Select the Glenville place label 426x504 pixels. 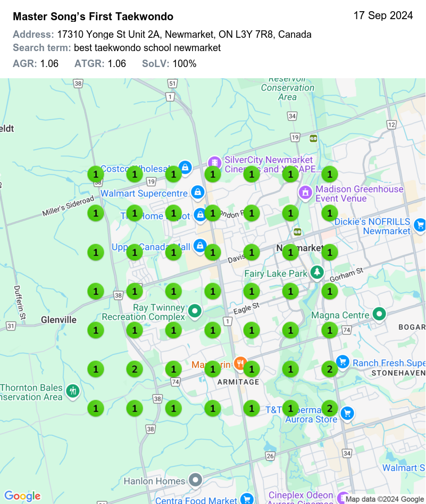click(x=59, y=320)
